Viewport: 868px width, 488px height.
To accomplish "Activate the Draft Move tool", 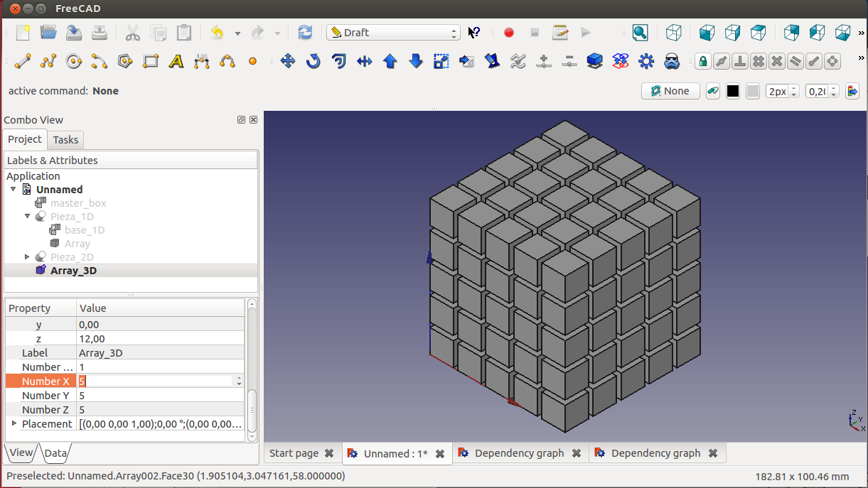I will pyautogui.click(x=288, y=62).
